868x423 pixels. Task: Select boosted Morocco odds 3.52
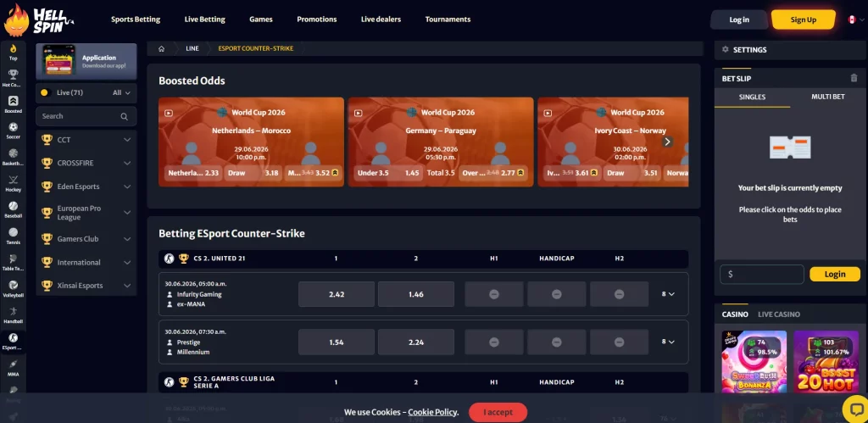313,173
